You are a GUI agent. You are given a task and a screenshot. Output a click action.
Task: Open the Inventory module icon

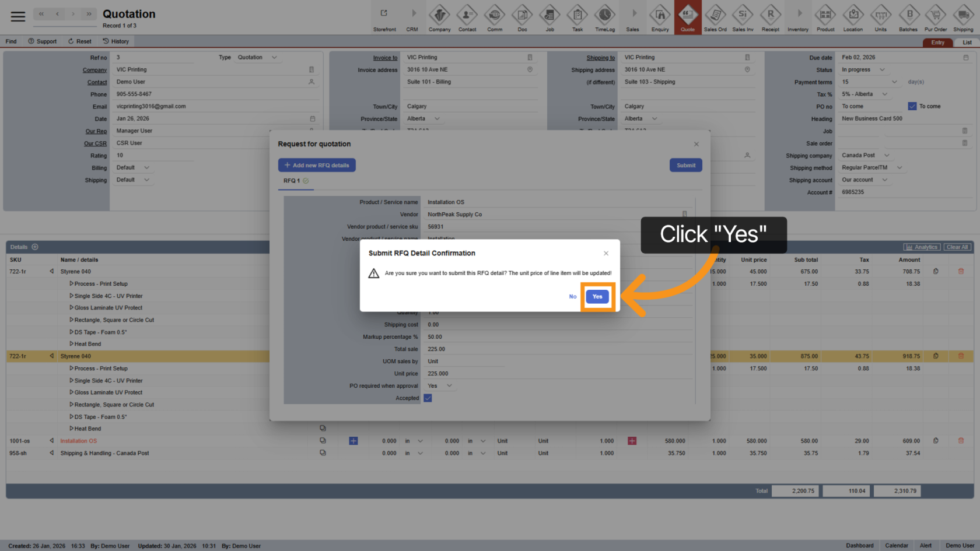797,16
